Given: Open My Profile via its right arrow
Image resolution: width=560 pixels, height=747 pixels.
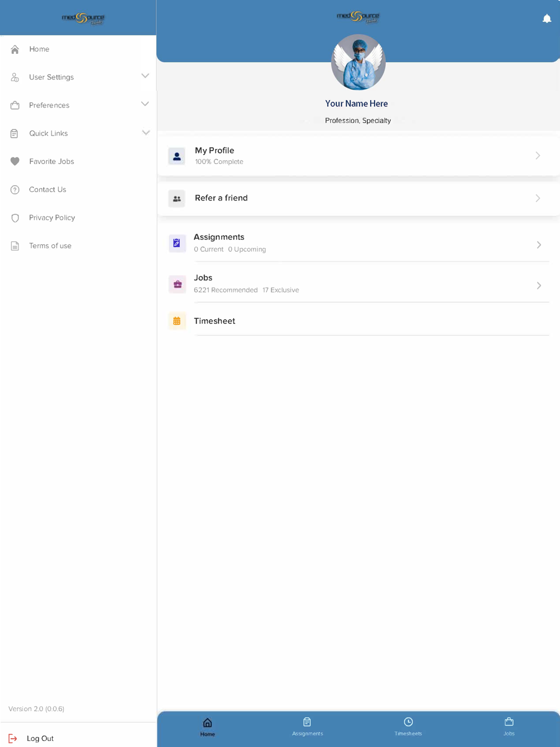Looking at the screenshot, I should (538, 156).
